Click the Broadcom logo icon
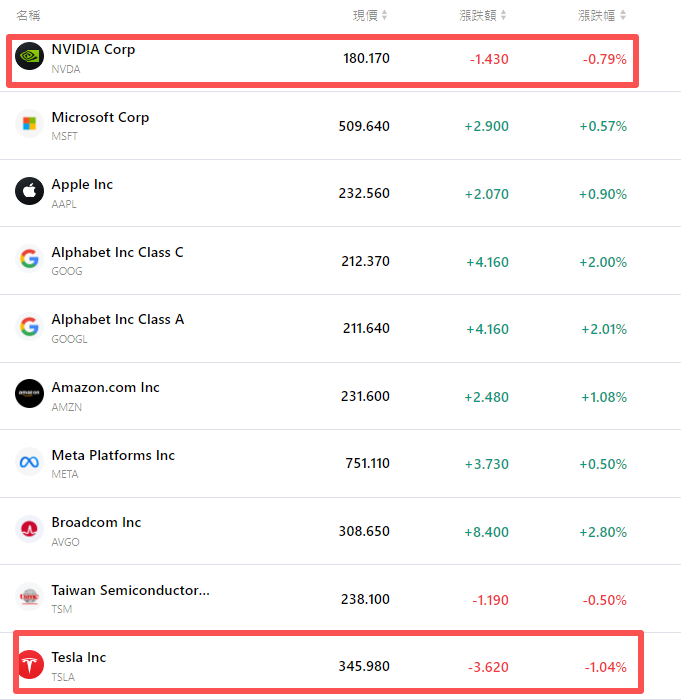 click(30, 529)
